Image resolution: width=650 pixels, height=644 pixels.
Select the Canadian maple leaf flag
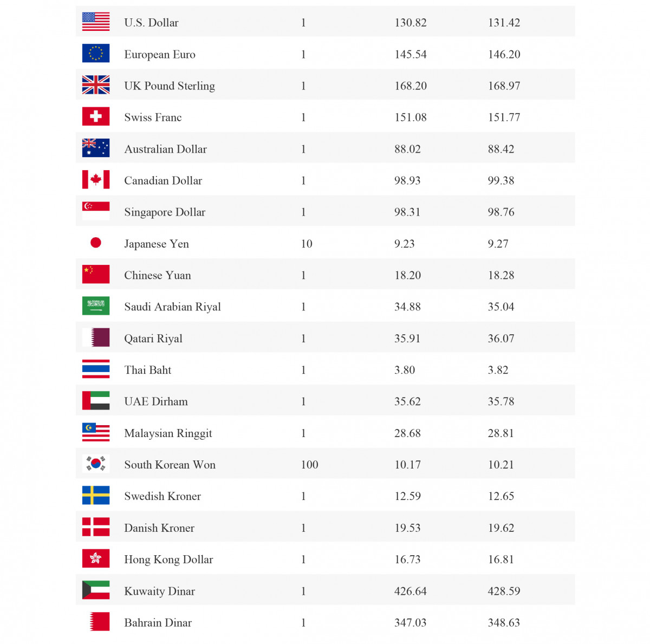pyautogui.click(x=96, y=179)
